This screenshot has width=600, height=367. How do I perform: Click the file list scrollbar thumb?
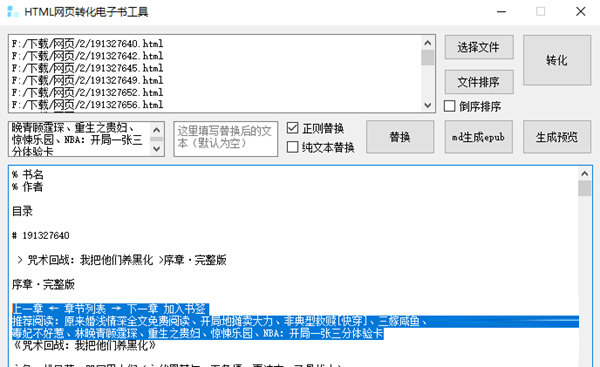coord(427,58)
